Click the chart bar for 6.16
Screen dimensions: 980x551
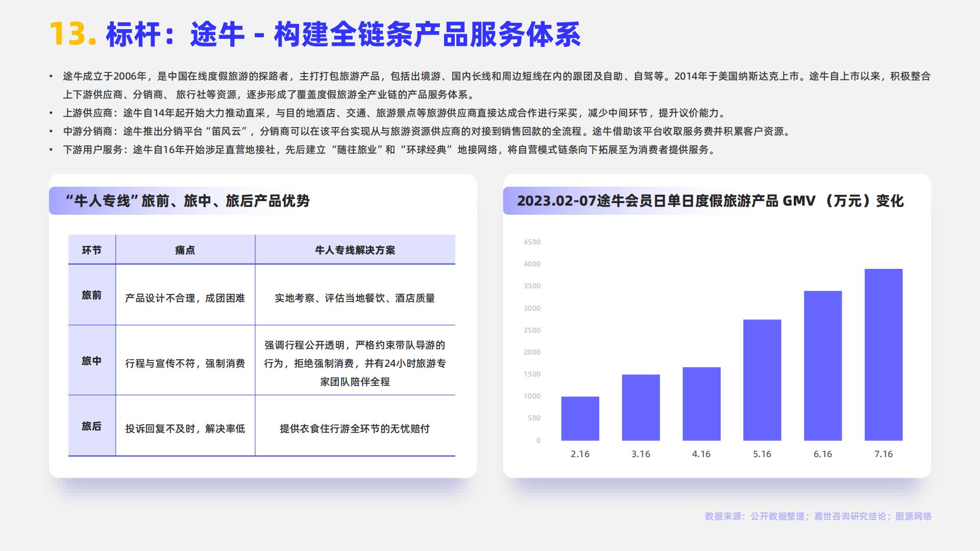point(823,366)
